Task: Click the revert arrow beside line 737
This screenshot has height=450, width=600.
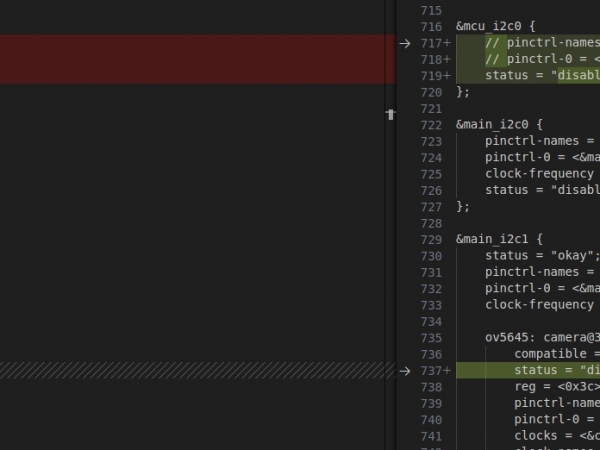Action: [x=404, y=371]
